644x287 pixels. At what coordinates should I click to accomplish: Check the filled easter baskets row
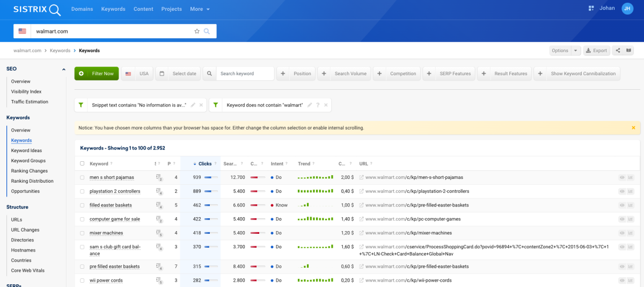(x=82, y=205)
